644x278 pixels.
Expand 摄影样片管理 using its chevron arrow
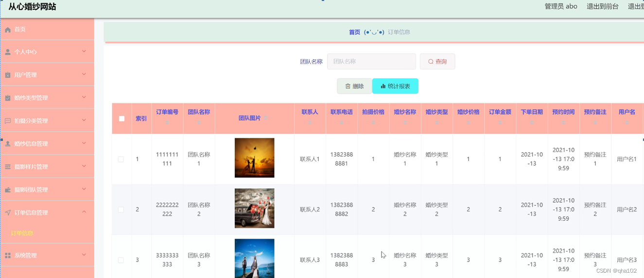pos(84,166)
